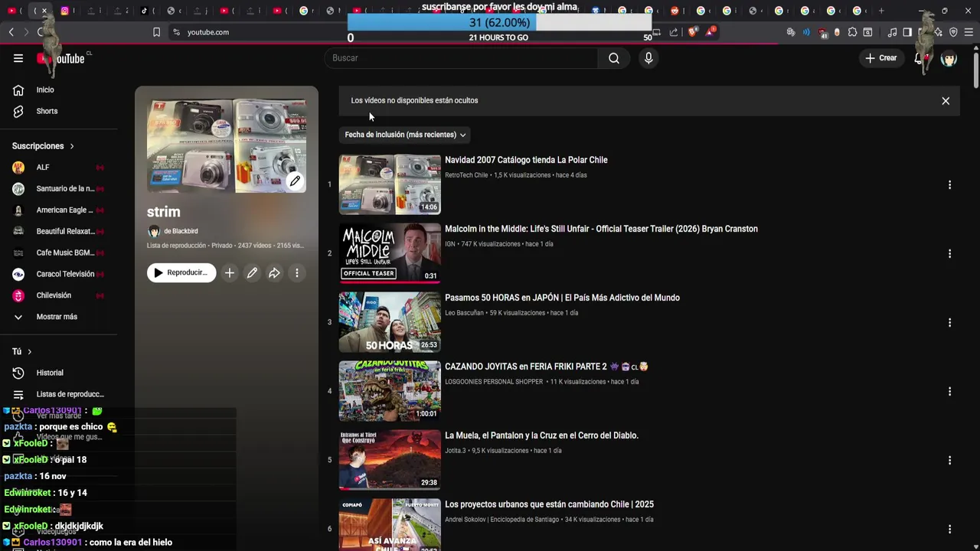Expand the Tú section
Viewport: 980px width, 551px height.
[x=22, y=352]
